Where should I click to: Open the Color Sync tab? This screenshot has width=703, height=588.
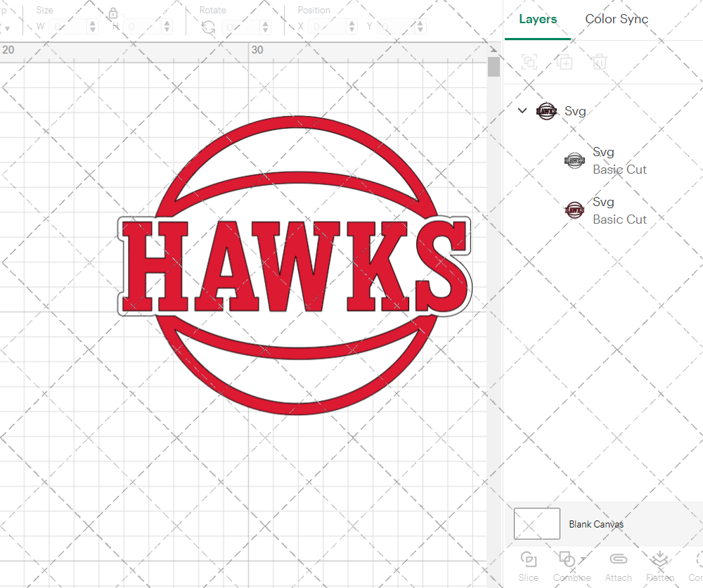point(617,19)
